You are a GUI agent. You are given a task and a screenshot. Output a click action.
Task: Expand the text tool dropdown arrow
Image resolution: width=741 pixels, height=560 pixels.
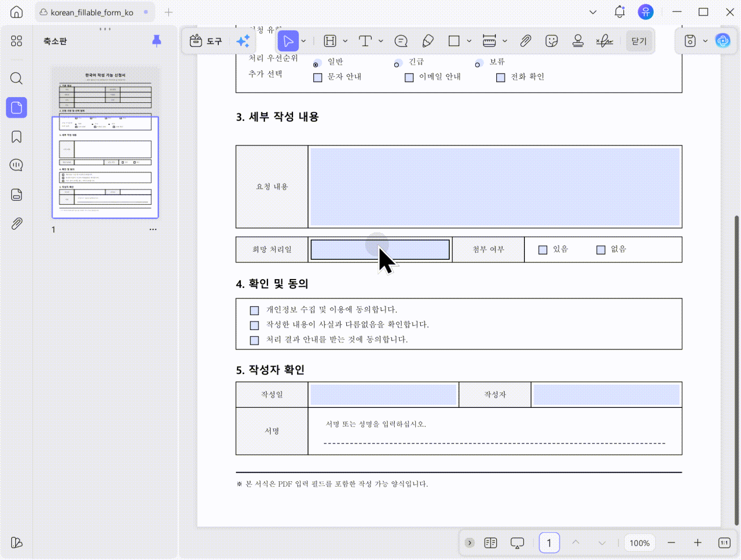[381, 41]
